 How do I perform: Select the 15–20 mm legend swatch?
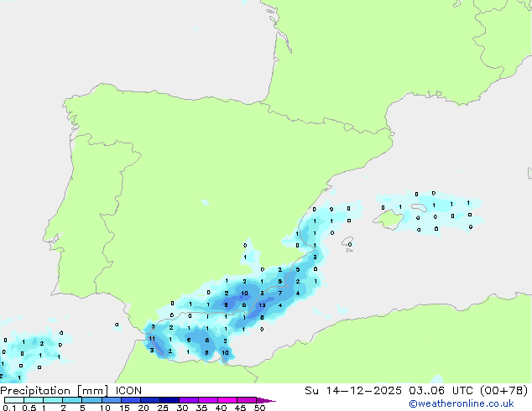point(131,400)
